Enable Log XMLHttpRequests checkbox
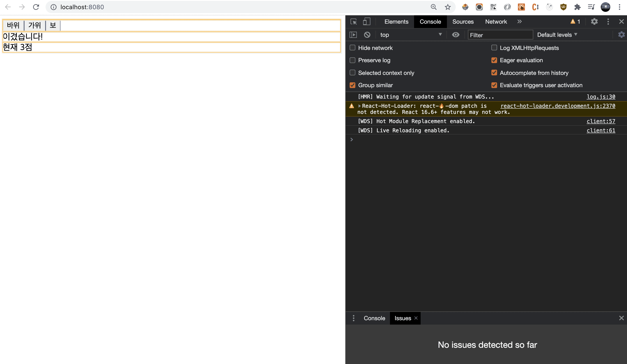 point(494,48)
